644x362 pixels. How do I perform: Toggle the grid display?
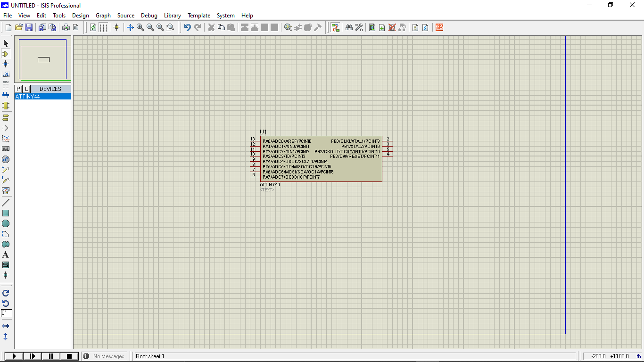pyautogui.click(x=103, y=27)
